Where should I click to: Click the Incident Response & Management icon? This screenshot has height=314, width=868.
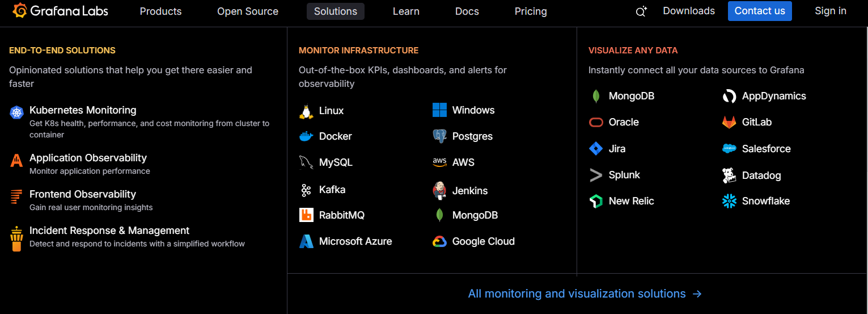coord(16,238)
